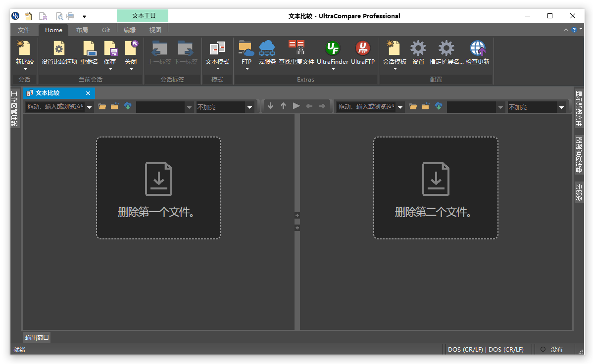Toggle the 图例和过滤器 side panel

point(579,155)
